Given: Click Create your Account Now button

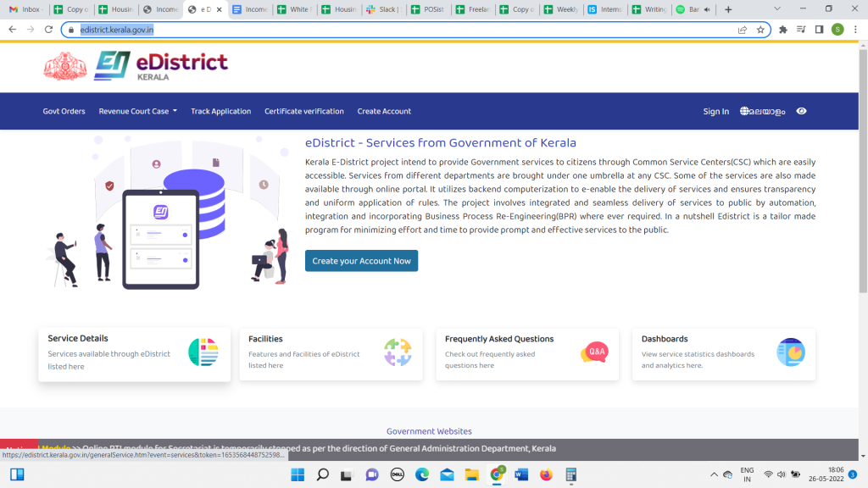Looking at the screenshot, I should click(x=361, y=261).
